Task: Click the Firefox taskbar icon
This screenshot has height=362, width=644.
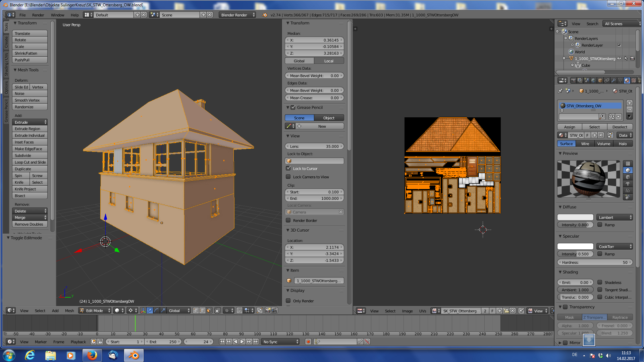Action: click(x=92, y=355)
